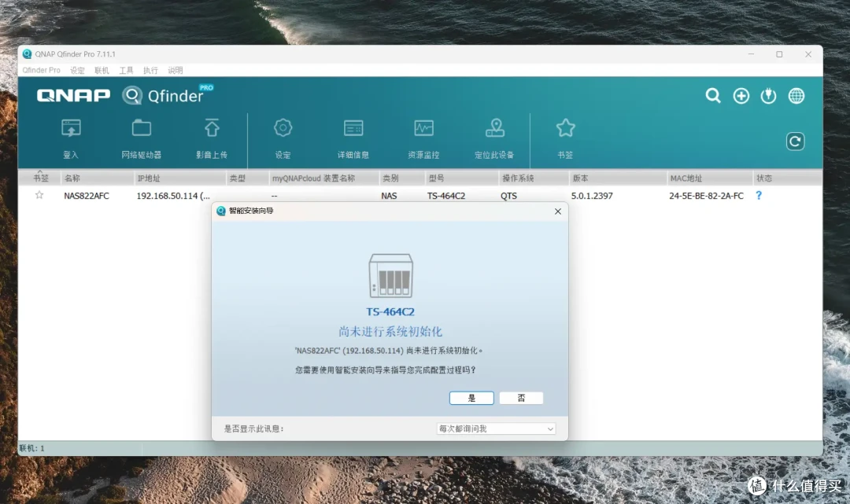This screenshot has width=850, height=504.
Task: Sort by the 名称 column header
Action: (97, 178)
